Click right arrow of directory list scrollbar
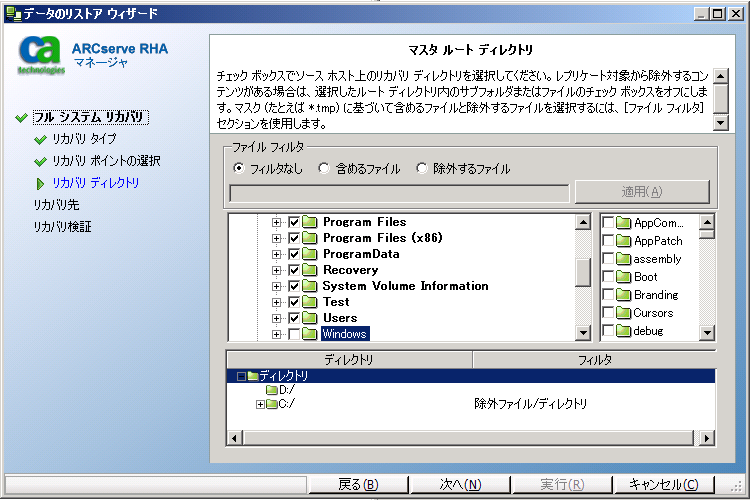 click(707, 437)
